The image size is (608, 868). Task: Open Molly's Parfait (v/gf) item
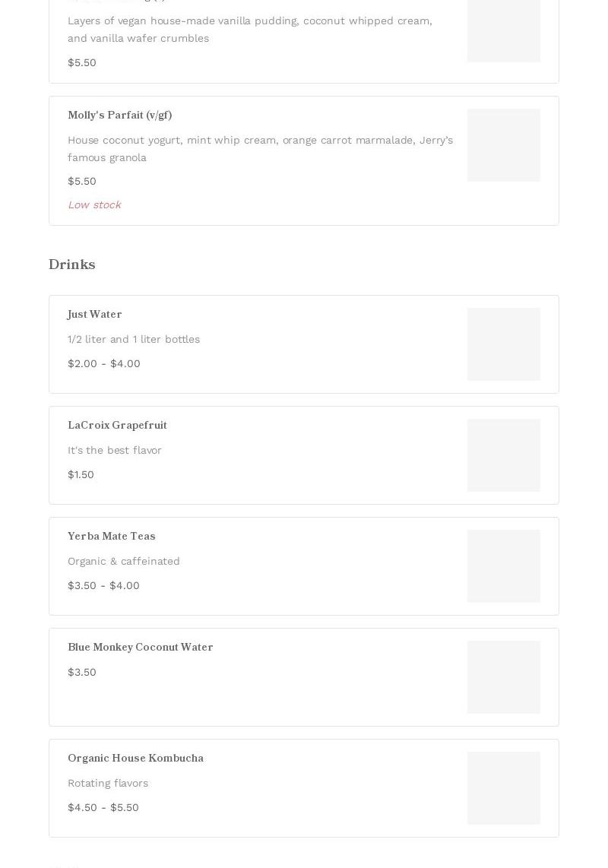point(303,160)
